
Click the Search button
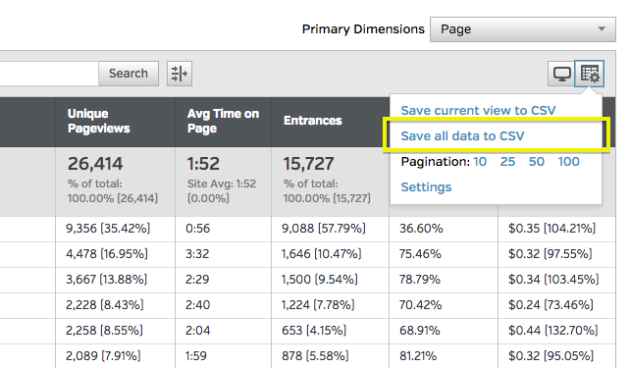point(128,74)
